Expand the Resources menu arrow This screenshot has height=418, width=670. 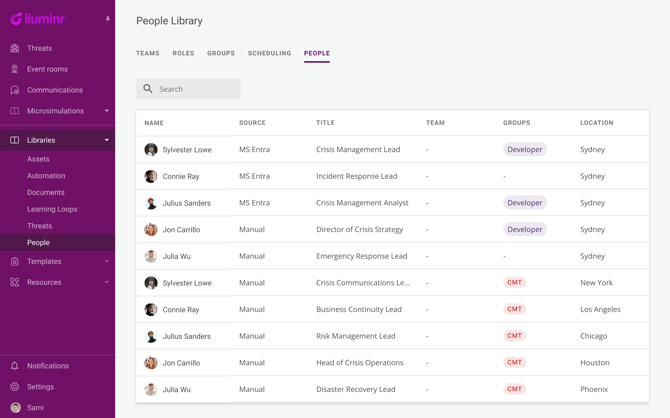pos(107,282)
